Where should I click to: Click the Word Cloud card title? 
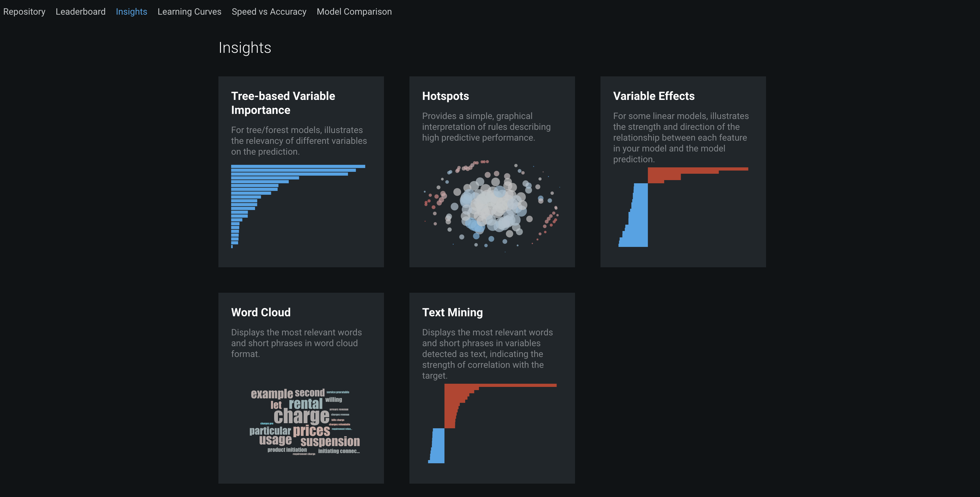coord(260,312)
